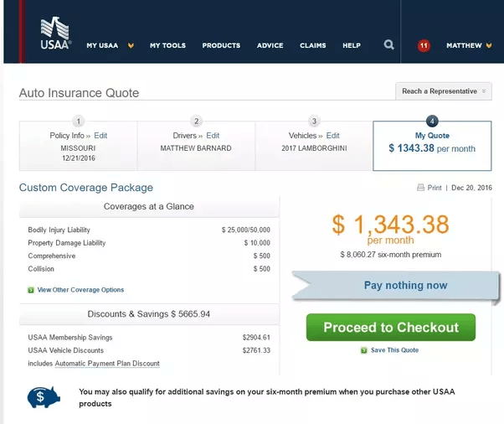Click the green arrow beside Save This Quote

(x=363, y=350)
